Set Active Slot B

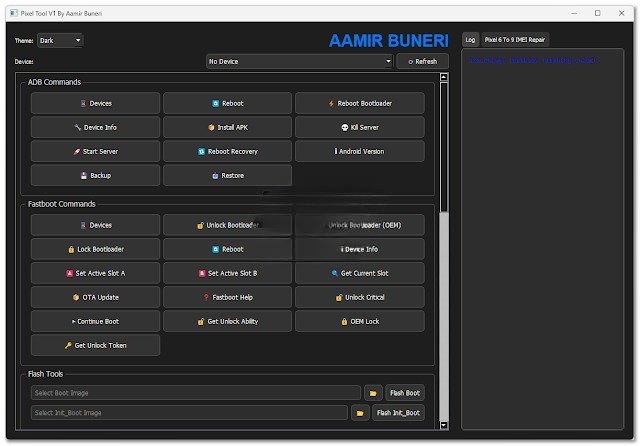[x=227, y=273]
